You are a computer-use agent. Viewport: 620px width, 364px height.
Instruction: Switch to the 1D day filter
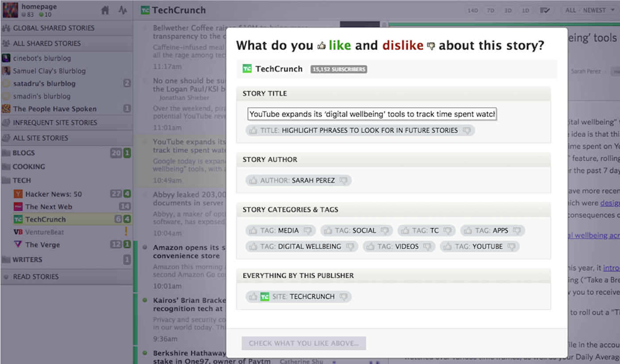525,10
